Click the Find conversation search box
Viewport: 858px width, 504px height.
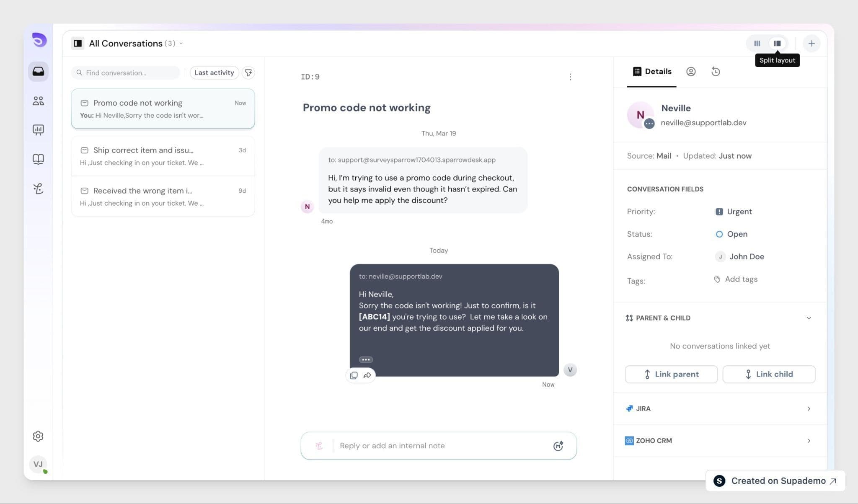click(x=126, y=72)
